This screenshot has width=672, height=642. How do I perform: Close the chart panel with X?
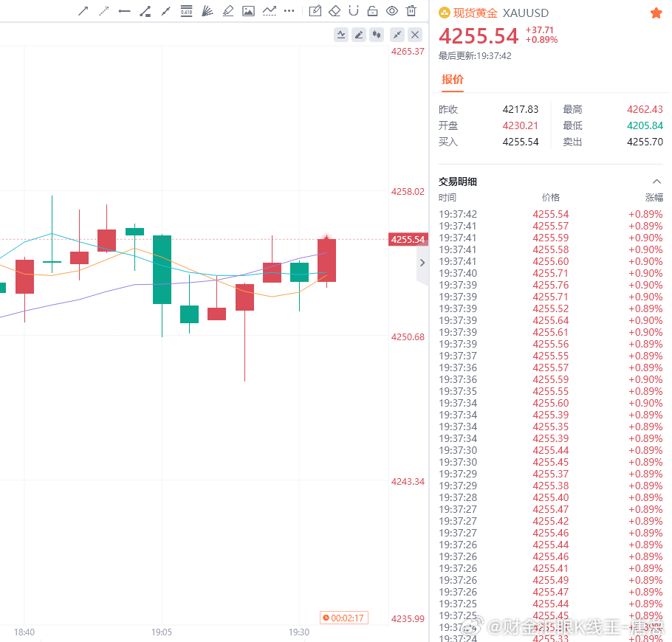415,35
